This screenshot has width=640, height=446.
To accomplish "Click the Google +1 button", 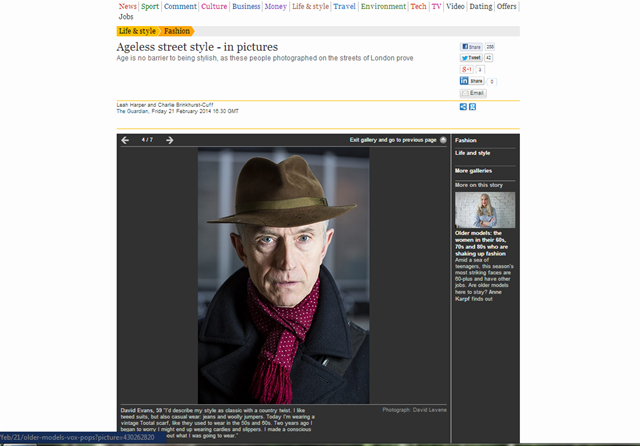I will (467, 69).
